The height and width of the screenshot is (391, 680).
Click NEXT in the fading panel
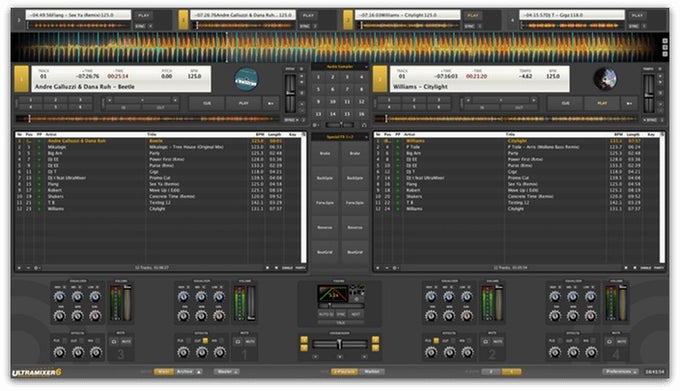[x=356, y=314]
